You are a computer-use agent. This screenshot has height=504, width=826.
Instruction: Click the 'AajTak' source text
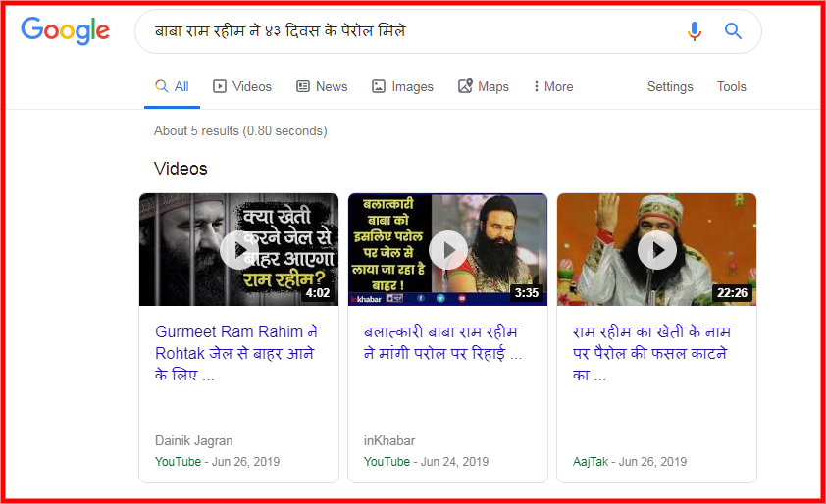(590, 462)
